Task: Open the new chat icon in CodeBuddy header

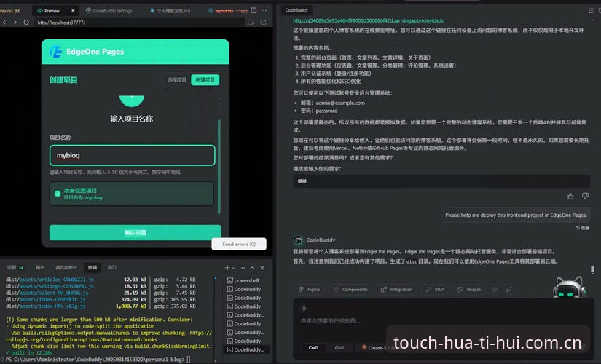Action: tap(592, 10)
